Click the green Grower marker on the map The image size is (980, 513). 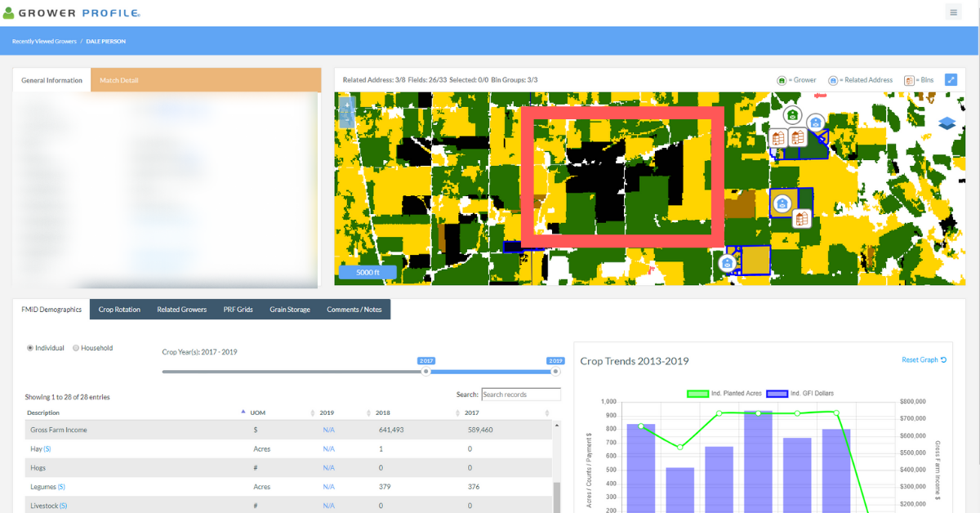click(792, 115)
